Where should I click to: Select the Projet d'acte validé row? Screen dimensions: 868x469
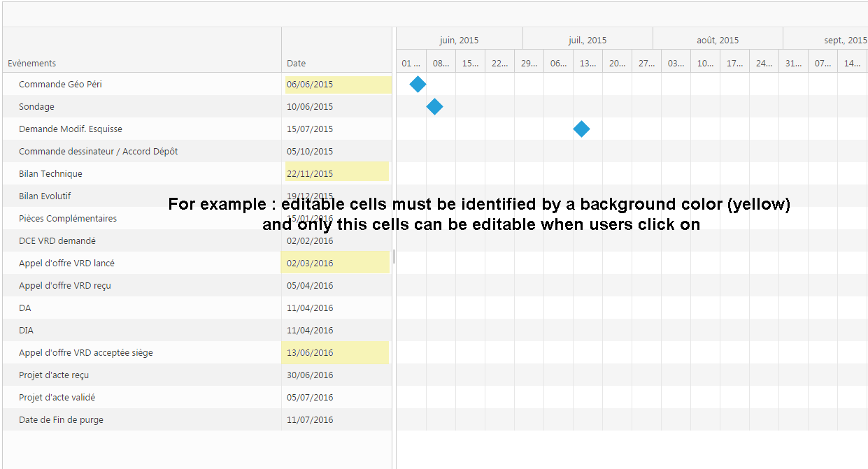(x=57, y=398)
